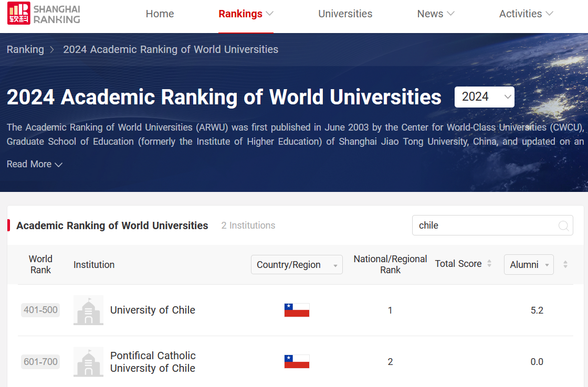Expand Read More description
Screen dimensions: 588x387
(35, 164)
